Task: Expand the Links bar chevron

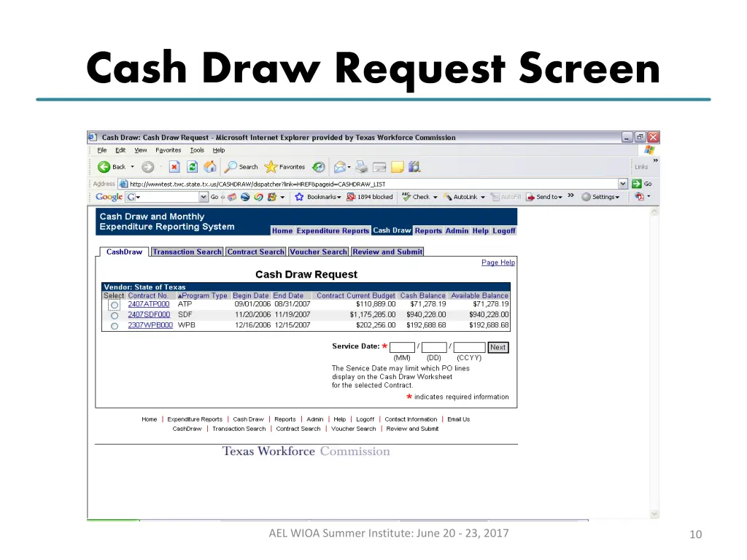Action: (656, 160)
